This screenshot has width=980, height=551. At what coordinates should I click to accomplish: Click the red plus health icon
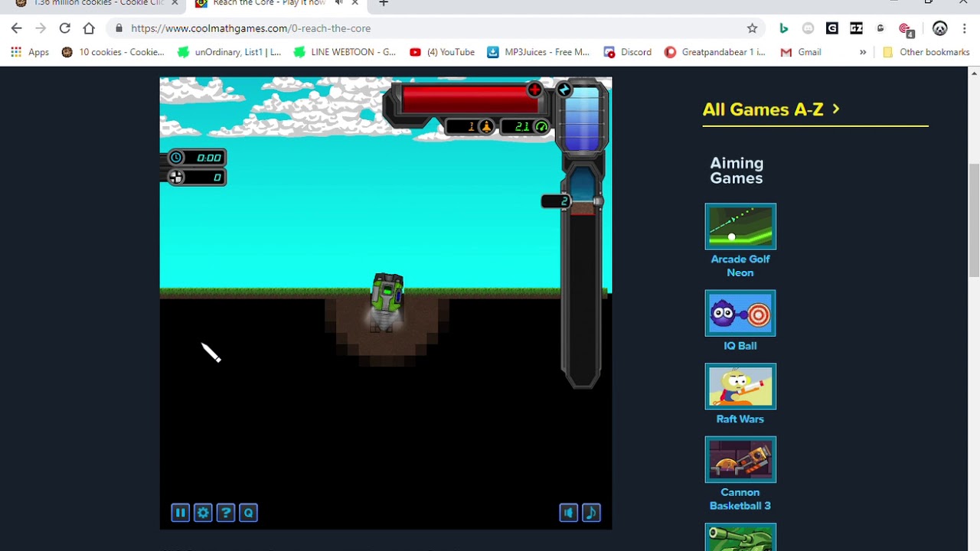534,90
